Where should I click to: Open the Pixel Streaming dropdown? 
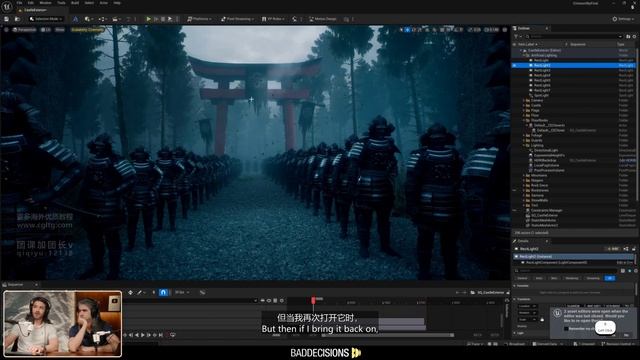(237, 19)
